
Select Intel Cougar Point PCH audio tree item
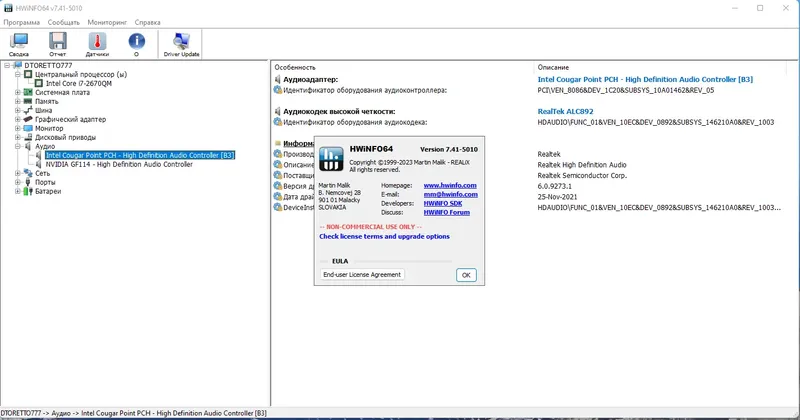click(140, 155)
